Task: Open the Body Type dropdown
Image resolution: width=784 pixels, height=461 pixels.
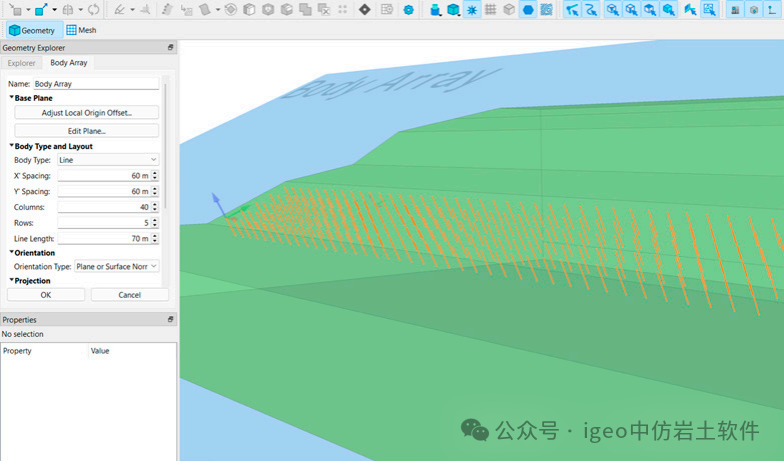Action: (108, 160)
